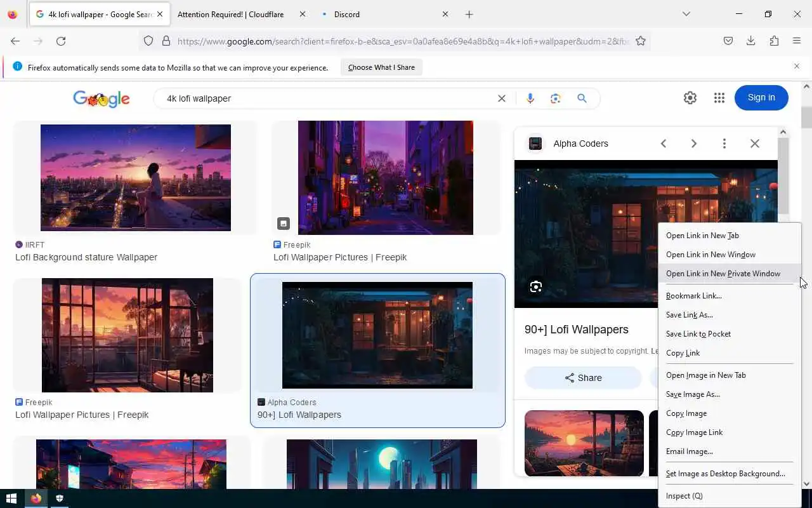Open Save to Pocket toolbar icon

pyautogui.click(x=728, y=41)
